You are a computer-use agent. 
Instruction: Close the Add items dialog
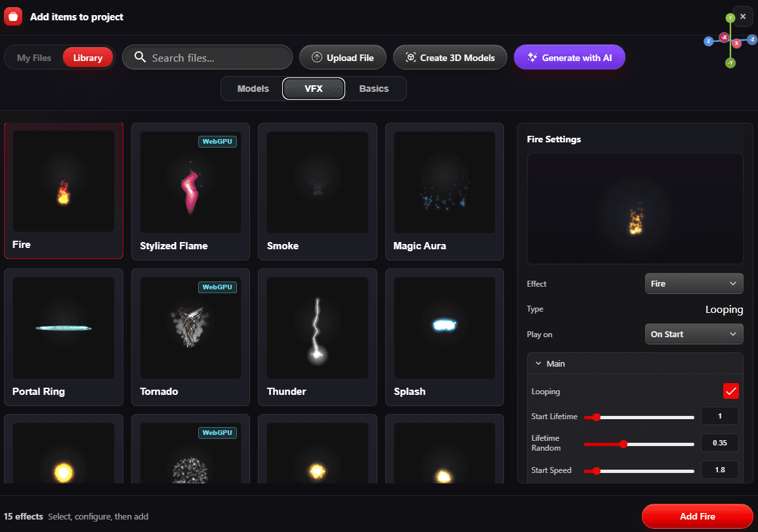pos(742,16)
